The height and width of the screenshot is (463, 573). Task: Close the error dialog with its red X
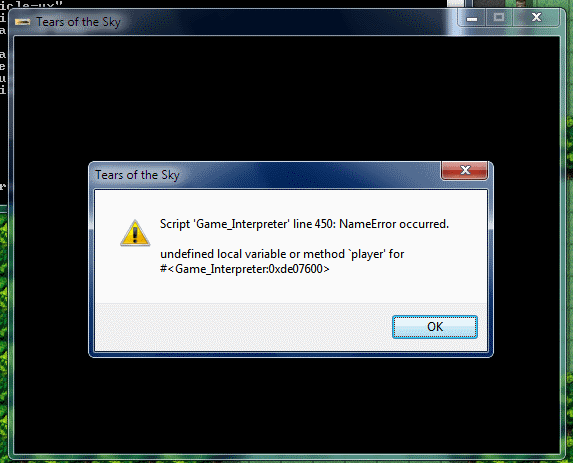point(465,170)
